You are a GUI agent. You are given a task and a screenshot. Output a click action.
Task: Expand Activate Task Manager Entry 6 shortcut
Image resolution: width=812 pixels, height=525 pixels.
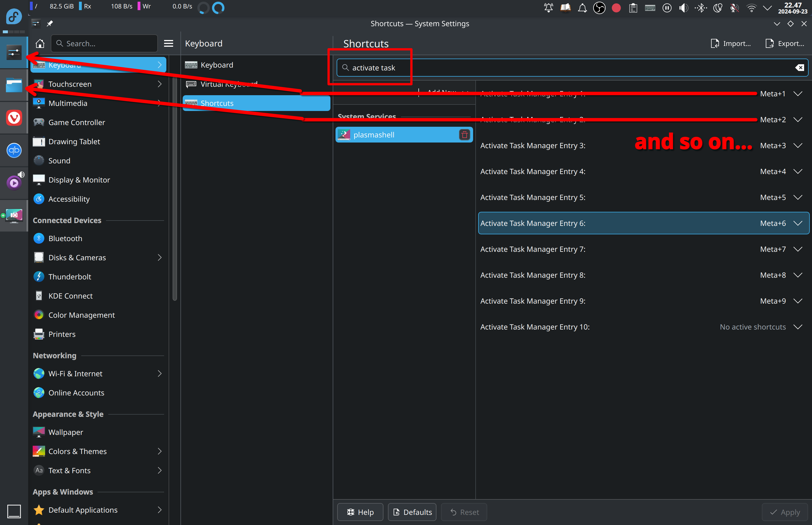pos(798,223)
